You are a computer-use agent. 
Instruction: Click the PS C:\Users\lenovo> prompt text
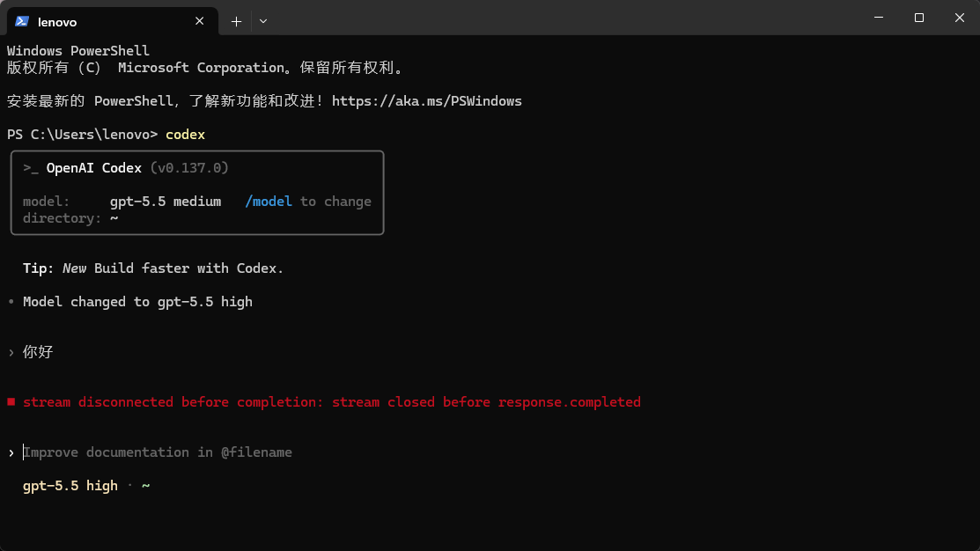pyautogui.click(x=82, y=135)
